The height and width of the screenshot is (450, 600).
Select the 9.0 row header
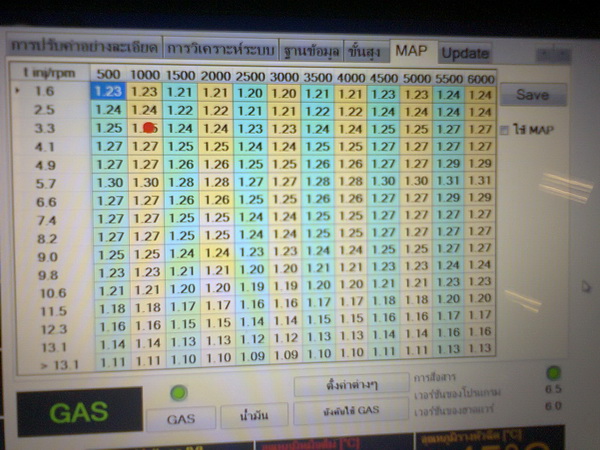click(x=47, y=257)
